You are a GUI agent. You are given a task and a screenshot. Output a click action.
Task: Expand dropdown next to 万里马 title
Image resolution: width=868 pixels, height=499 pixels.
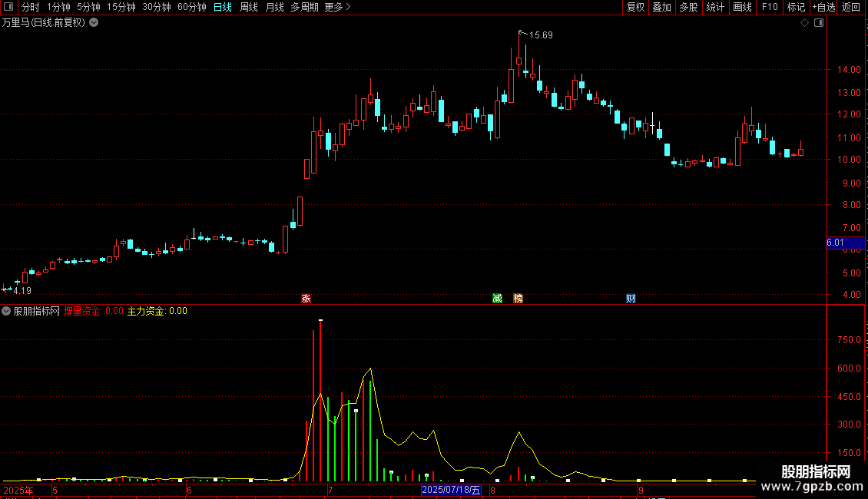coord(94,22)
